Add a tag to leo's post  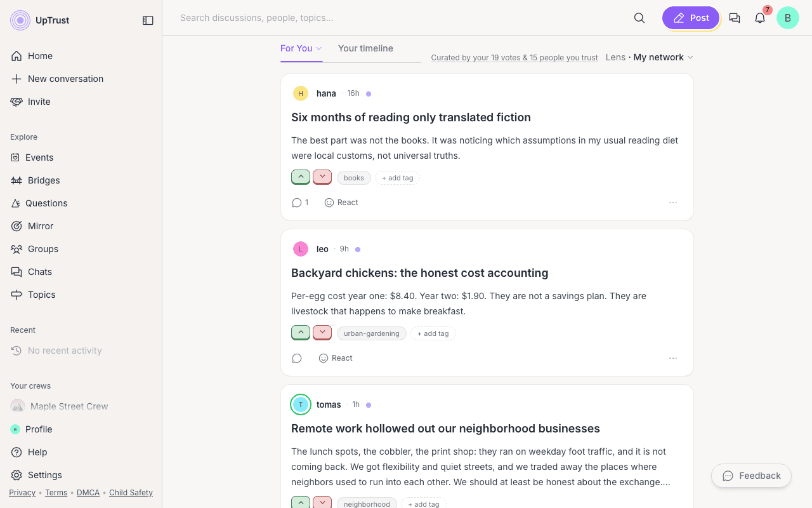pos(433,333)
